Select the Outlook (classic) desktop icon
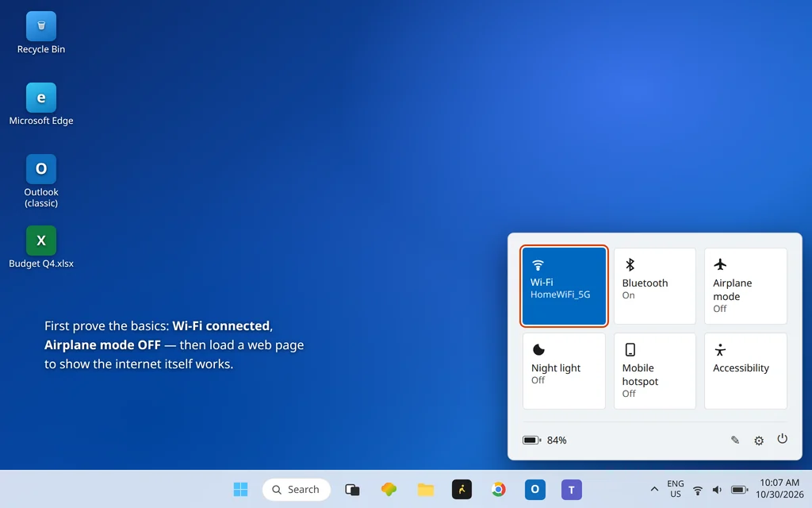This screenshot has height=508, width=812. point(41,181)
